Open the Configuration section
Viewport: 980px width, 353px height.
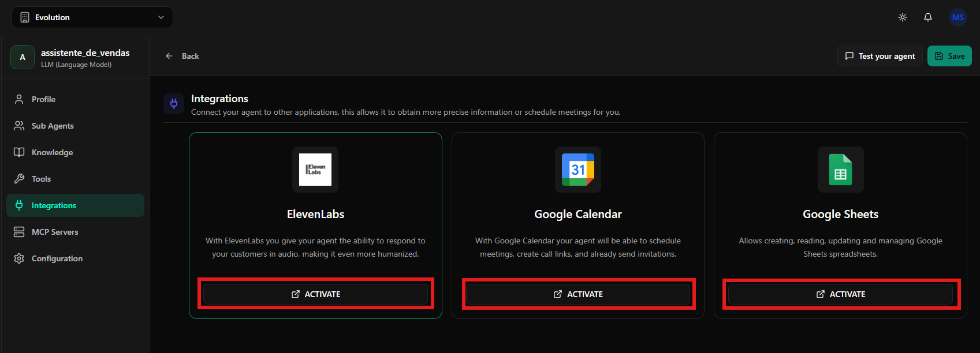pos(75,258)
